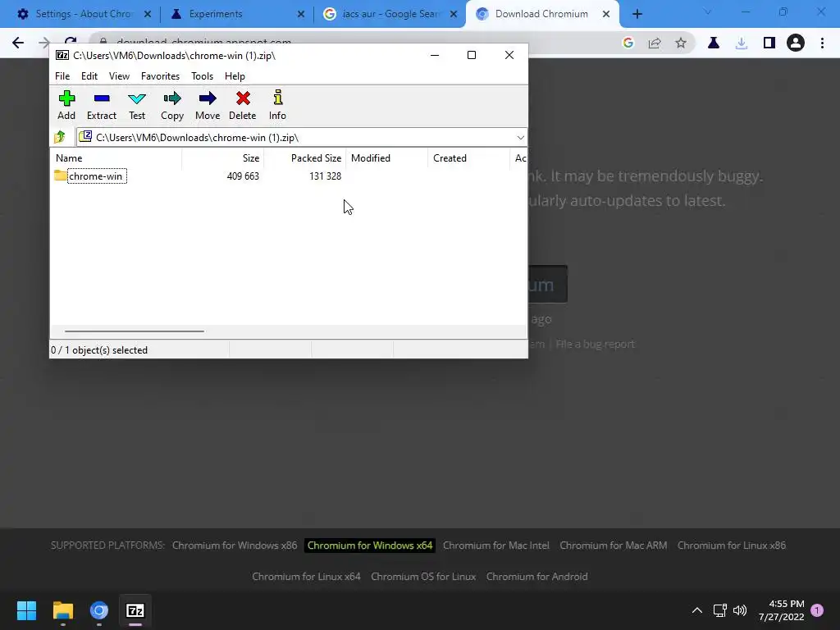Open Chrome tab search chevron

[x=707, y=11]
